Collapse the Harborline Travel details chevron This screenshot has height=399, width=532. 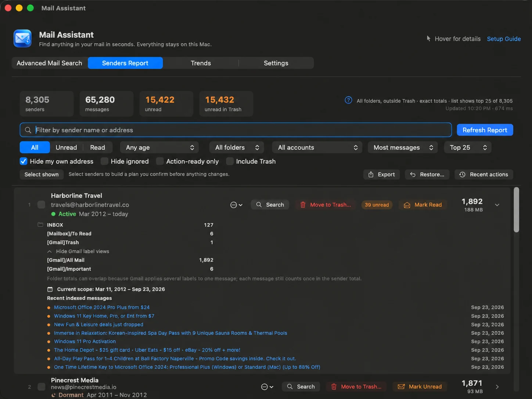pyautogui.click(x=497, y=205)
